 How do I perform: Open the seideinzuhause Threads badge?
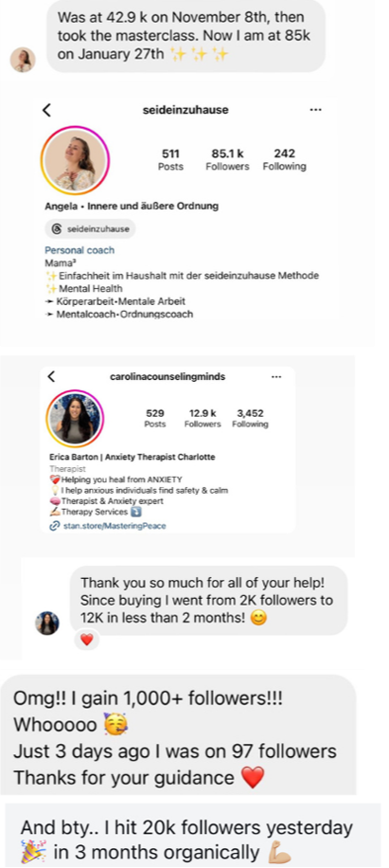click(90, 228)
